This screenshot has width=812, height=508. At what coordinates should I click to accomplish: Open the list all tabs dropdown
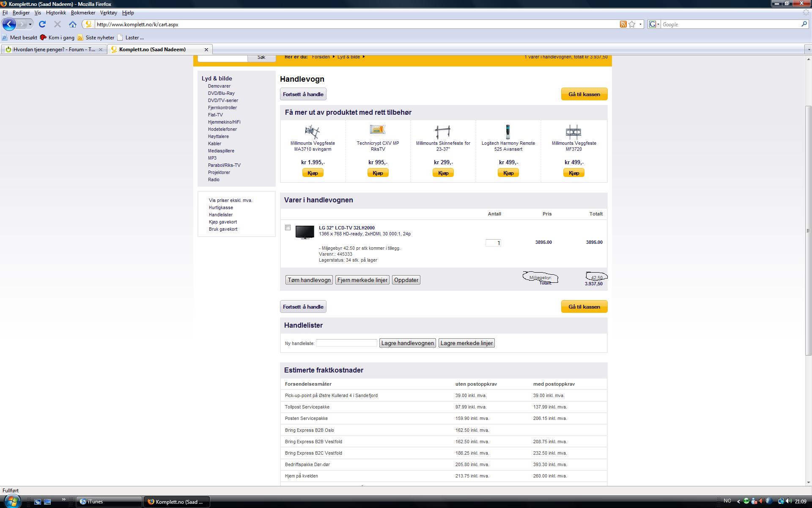click(808, 50)
